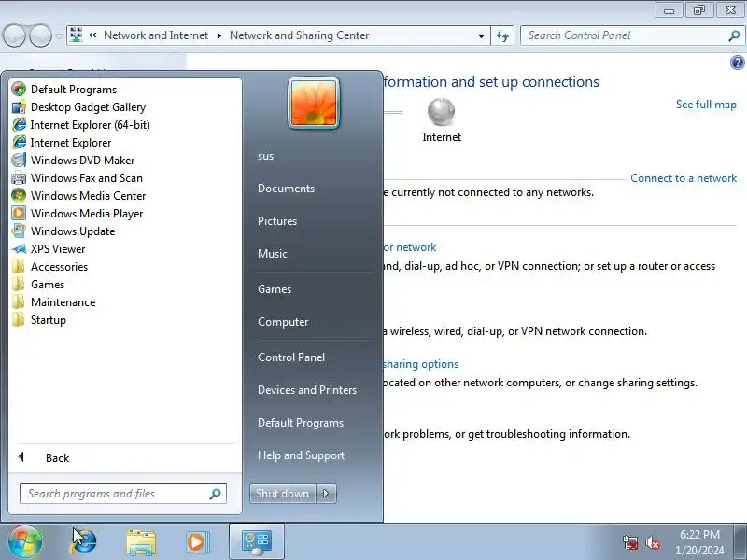Click Network and Internet breadcrumb

156,35
